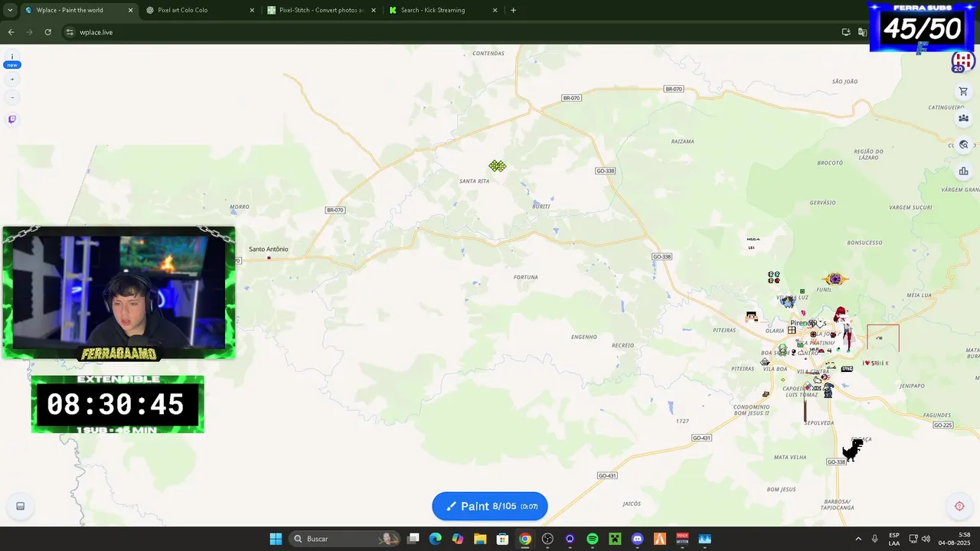Open the Windows Start menu
Viewport: 980px width, 551px height.
tap(276, 539)
